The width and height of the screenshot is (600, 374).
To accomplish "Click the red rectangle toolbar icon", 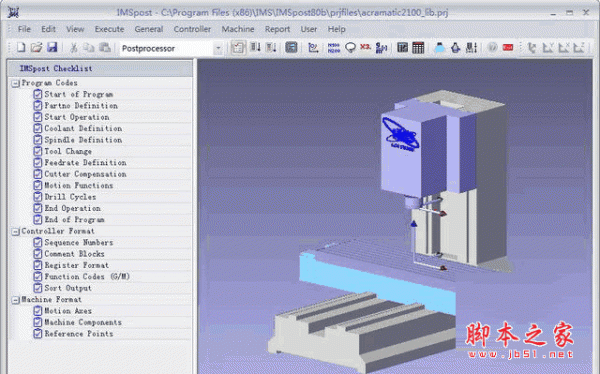I will (x=508, y=48).
